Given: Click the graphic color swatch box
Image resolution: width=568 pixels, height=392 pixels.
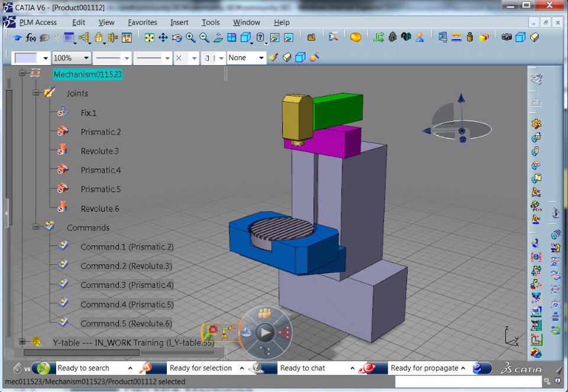Looking at the screenshot, I should (x=25, y=58).
